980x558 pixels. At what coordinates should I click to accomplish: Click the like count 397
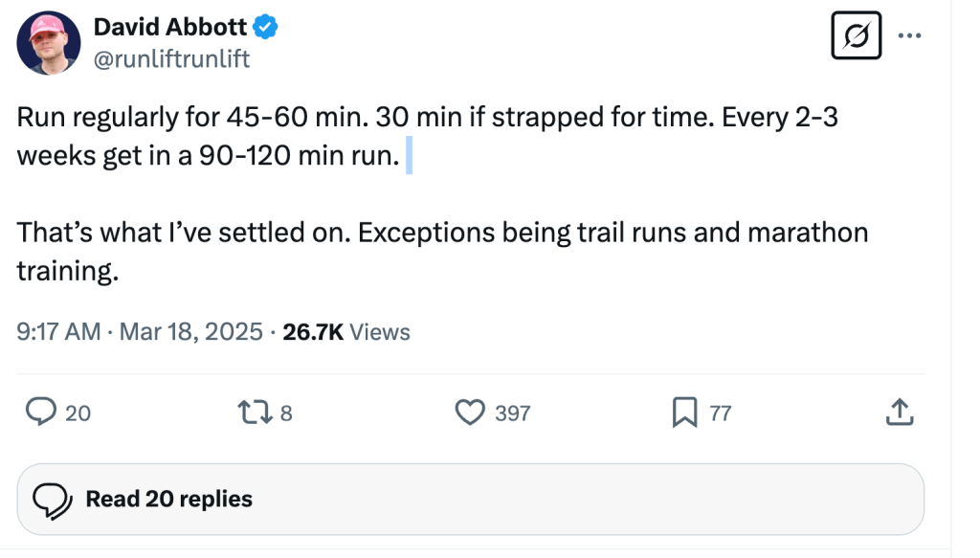click(x=512, y=413)
